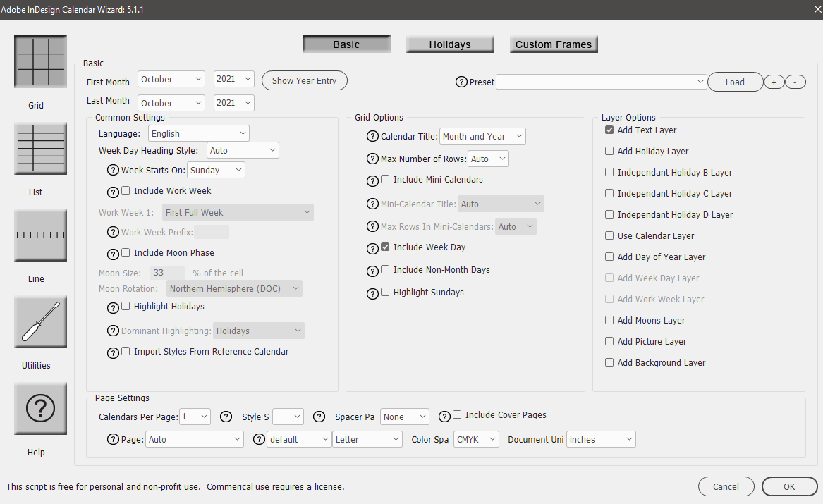Enable Include Work Week checkbox
The width and height of the screenshot is (823, 504).
click(x=126, y=190)
